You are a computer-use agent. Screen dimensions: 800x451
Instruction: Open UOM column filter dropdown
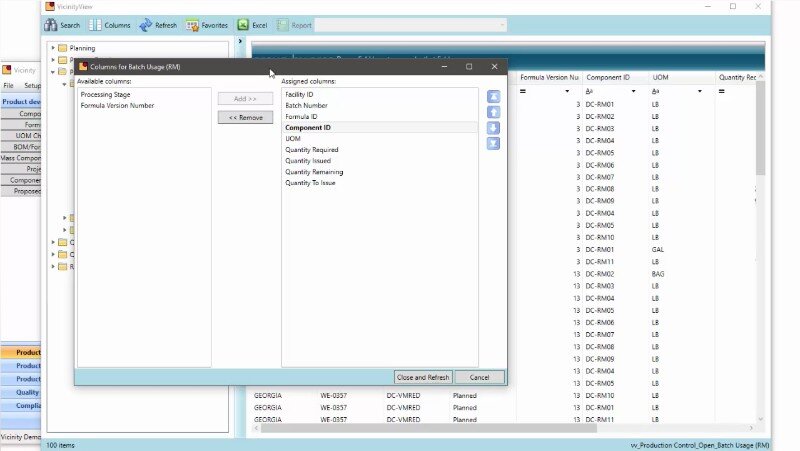click(700, 91)
